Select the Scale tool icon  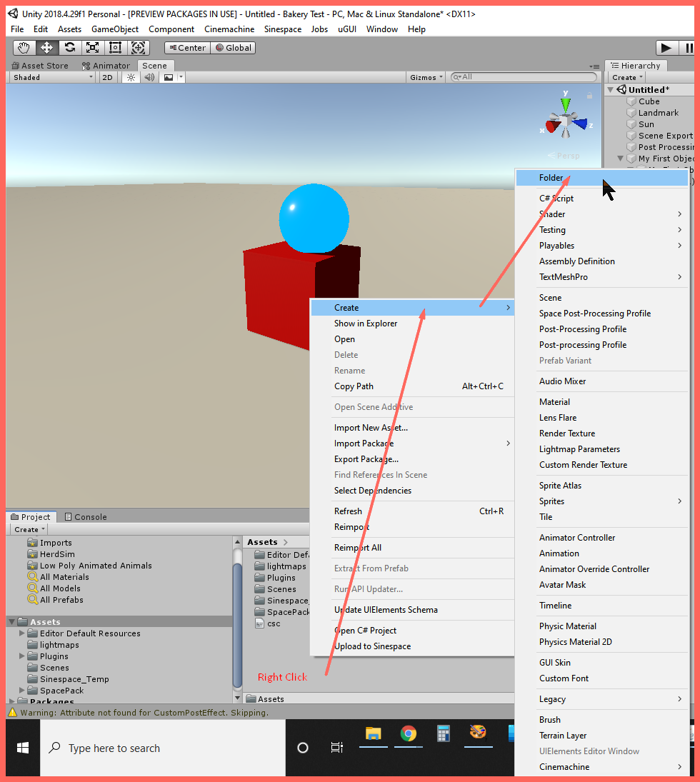pos(92,48)
